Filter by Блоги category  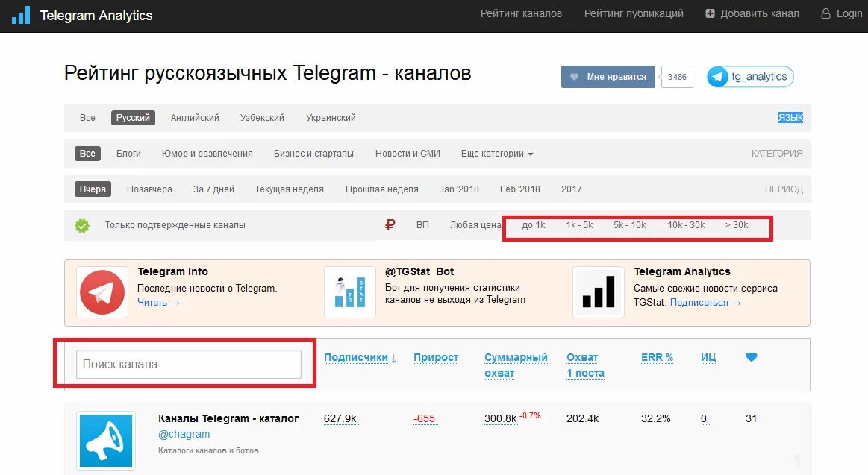click(128, 154)
